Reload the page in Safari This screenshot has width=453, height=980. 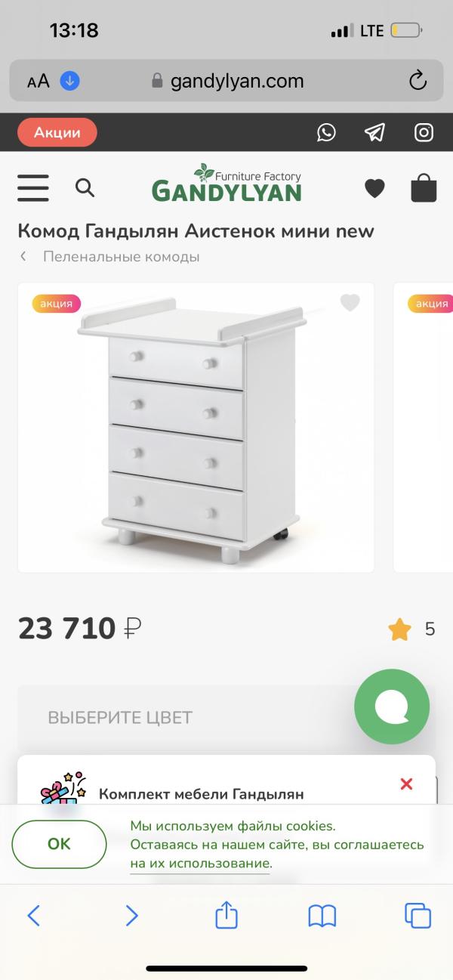click(x=417, y=81)
